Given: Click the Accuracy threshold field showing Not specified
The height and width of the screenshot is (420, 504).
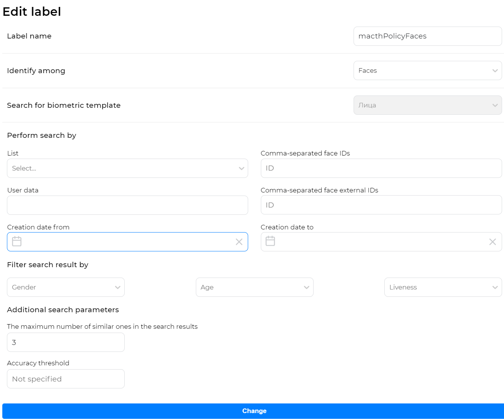Looking at the screenshot, I should pyautogui.click(x=65, y=379).
